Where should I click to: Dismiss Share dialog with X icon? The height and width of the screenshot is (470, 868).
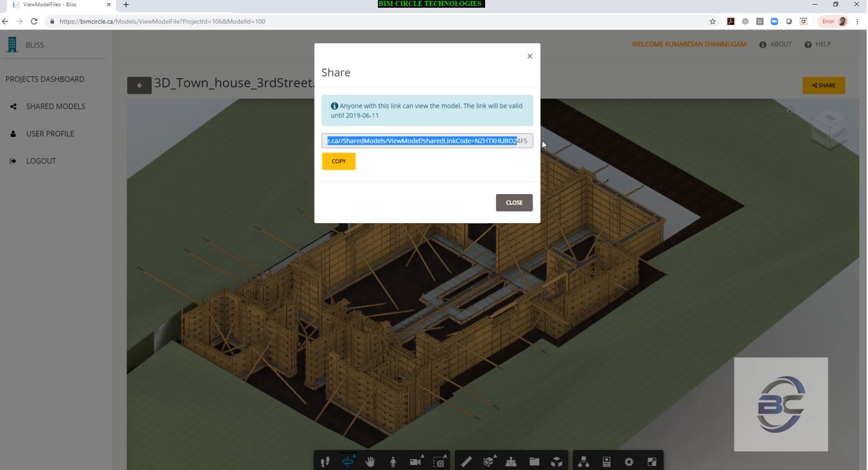click(x=530, y=56)
